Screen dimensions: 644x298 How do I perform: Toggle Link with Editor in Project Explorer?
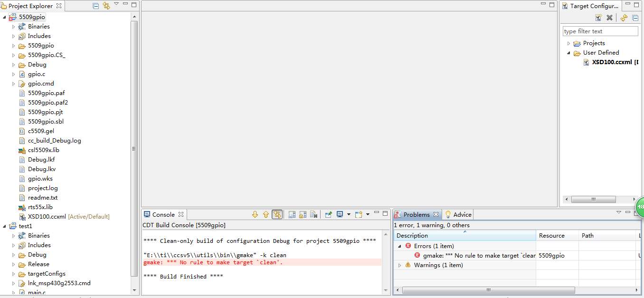(x=106, y=6)
